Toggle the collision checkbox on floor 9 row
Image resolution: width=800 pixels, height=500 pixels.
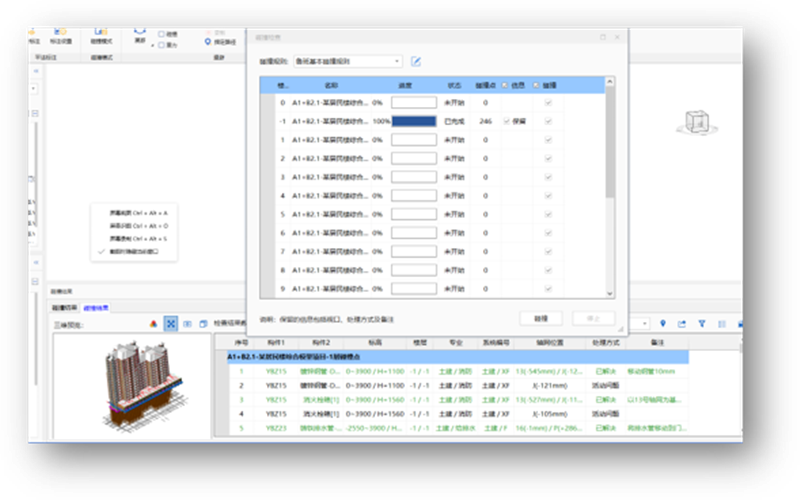[548, 289]
